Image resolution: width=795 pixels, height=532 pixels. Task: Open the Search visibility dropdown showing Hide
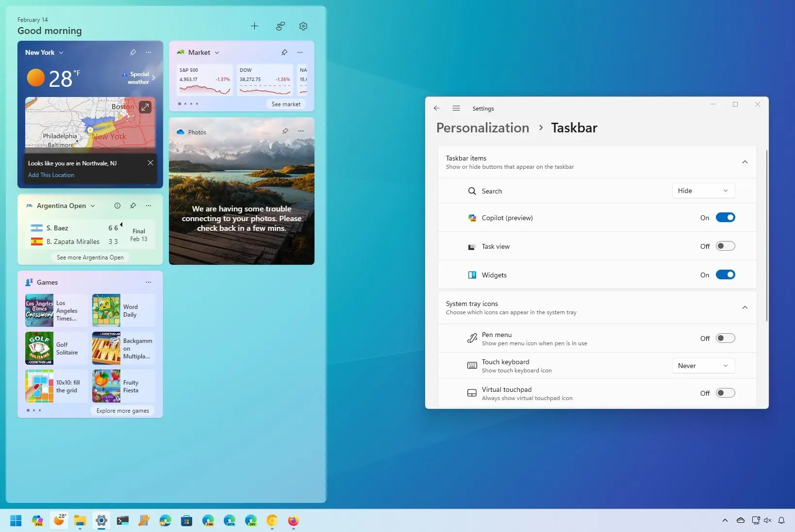(x=703, y=191)
